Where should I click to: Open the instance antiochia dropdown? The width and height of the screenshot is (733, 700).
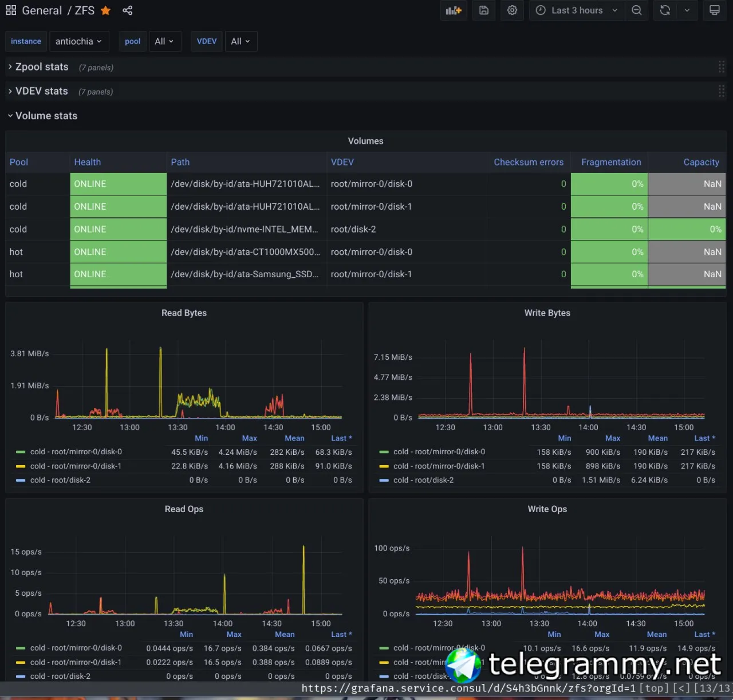click(x=78, y=41)
